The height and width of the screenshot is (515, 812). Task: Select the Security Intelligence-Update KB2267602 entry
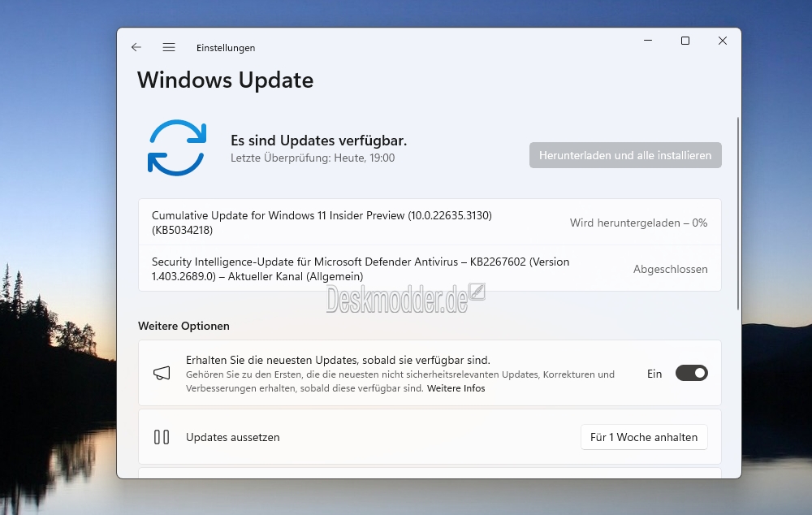pos(430,268)
